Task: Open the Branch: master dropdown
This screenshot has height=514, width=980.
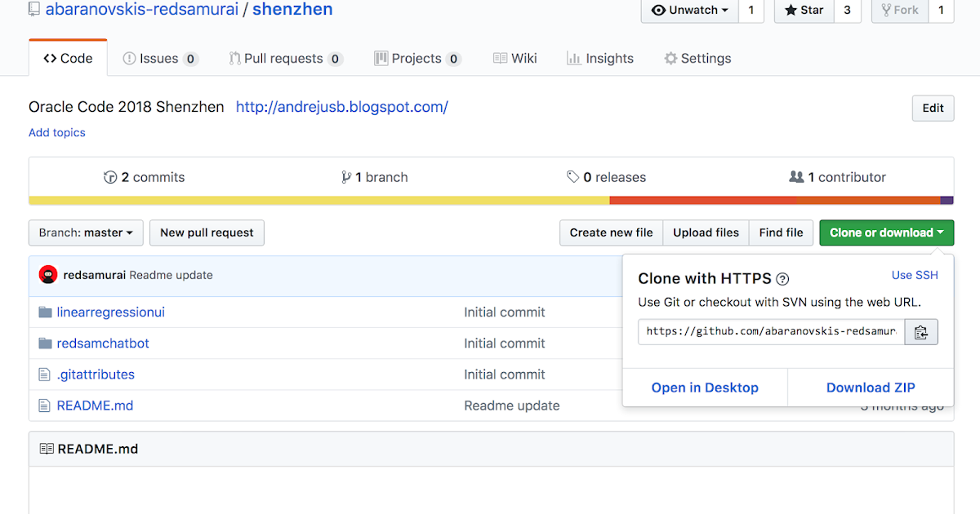Action: coord(85,233)
